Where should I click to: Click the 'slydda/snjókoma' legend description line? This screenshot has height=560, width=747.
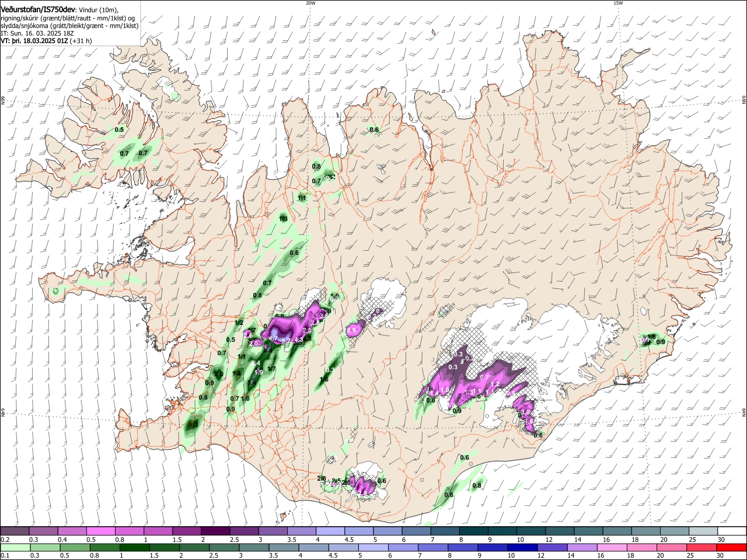[69, 26]
